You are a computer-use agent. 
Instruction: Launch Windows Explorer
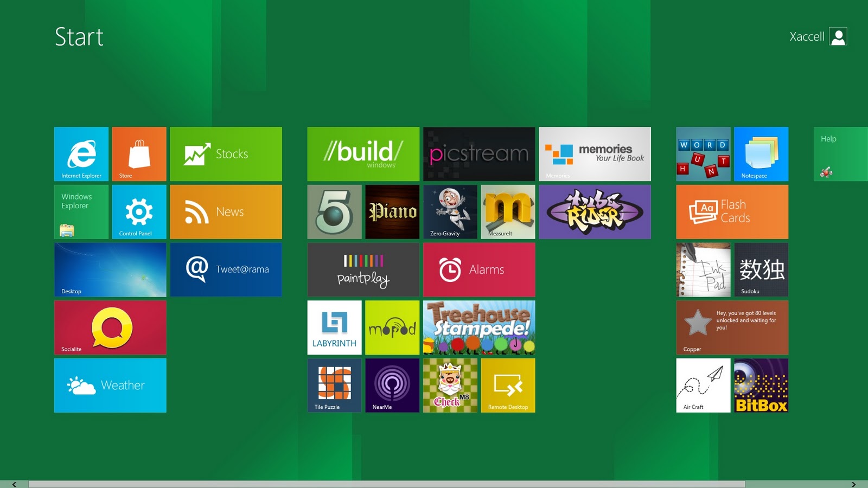pos(81,211)
